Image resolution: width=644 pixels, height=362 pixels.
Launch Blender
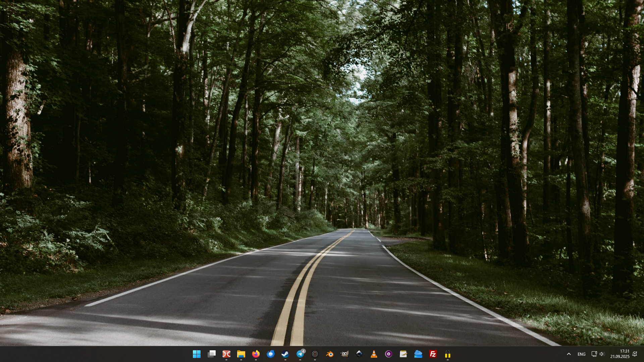pyautogui.click(x=330, y=354)
